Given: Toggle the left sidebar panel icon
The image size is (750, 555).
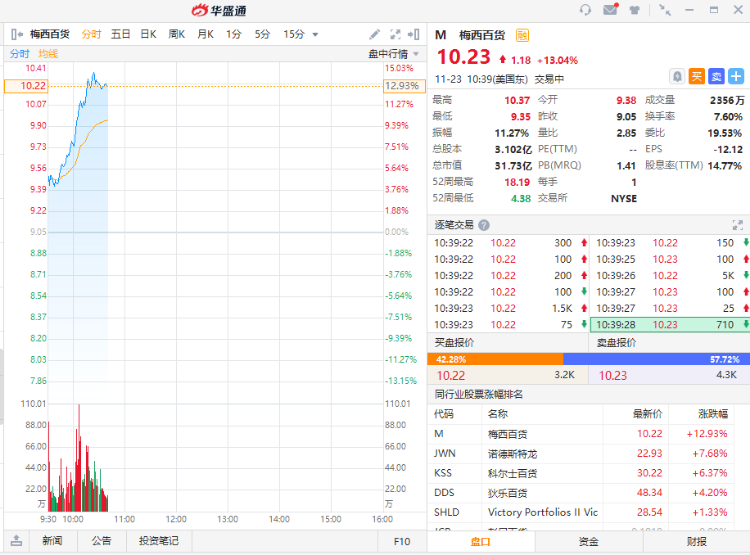Looking at the screenshot, I should click(17, 34).
